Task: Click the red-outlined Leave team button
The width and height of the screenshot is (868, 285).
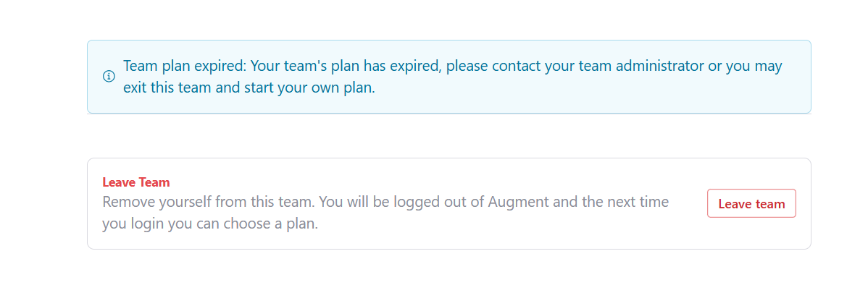Action: (x=751, y=204)
